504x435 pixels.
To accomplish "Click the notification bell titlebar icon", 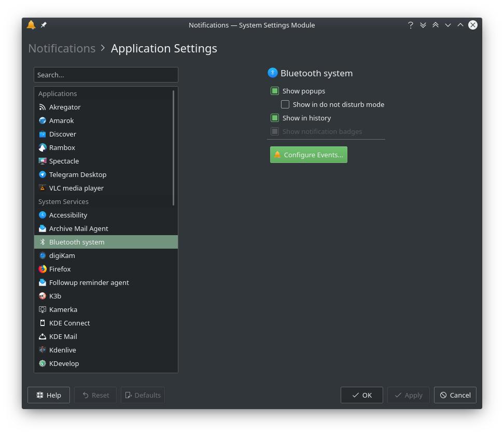I will pyautogui.click(x=31, y=25).
